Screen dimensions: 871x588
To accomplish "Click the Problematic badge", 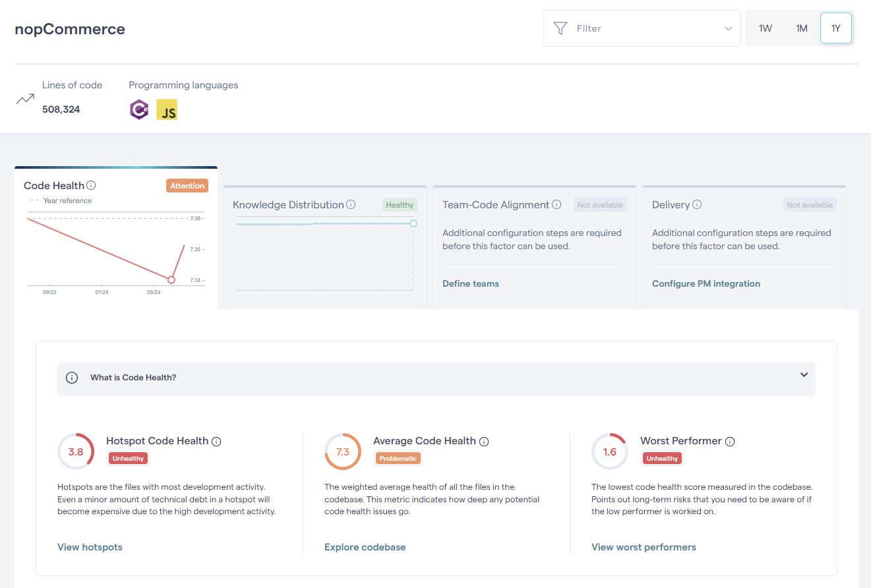I will (398, 458).
